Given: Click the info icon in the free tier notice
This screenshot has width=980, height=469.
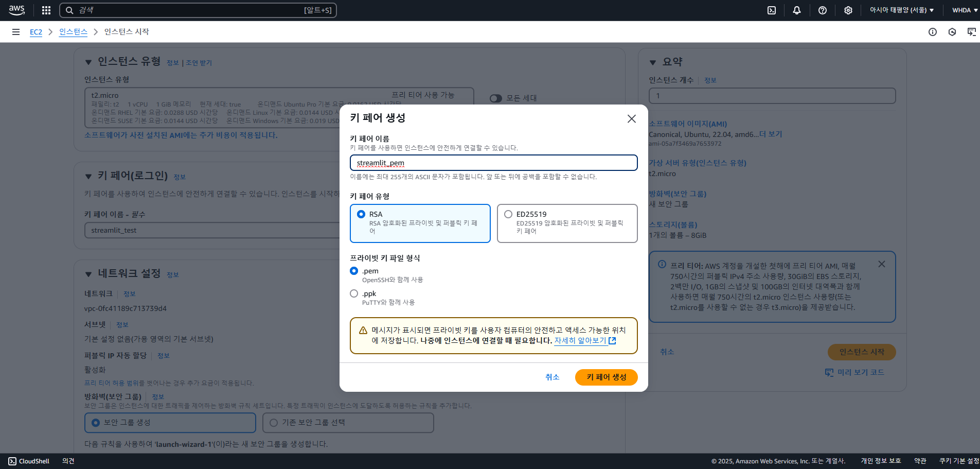Looking at the screenshot, I should click(662, 265).
